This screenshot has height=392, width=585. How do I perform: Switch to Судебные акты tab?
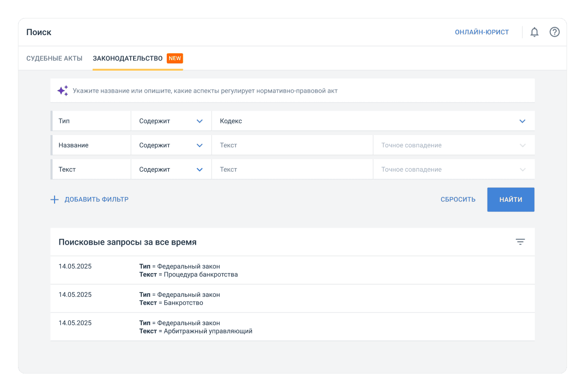click(54, 59)
